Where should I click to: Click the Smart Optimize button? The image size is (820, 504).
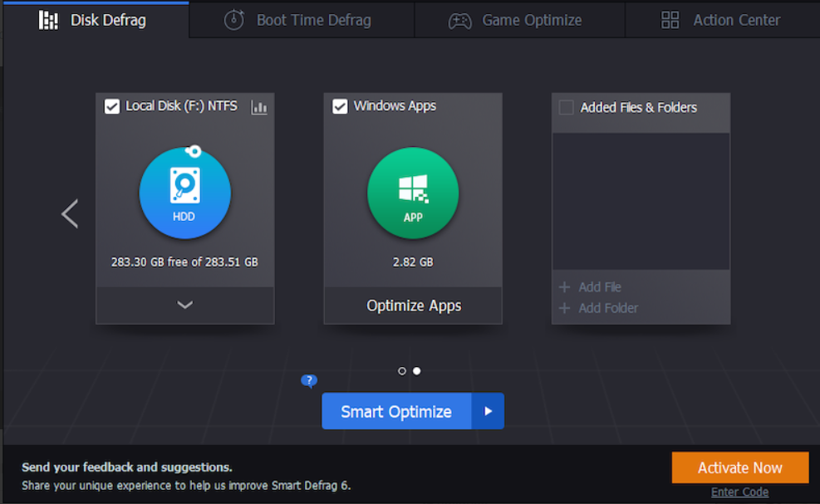(x=396, y=411)
